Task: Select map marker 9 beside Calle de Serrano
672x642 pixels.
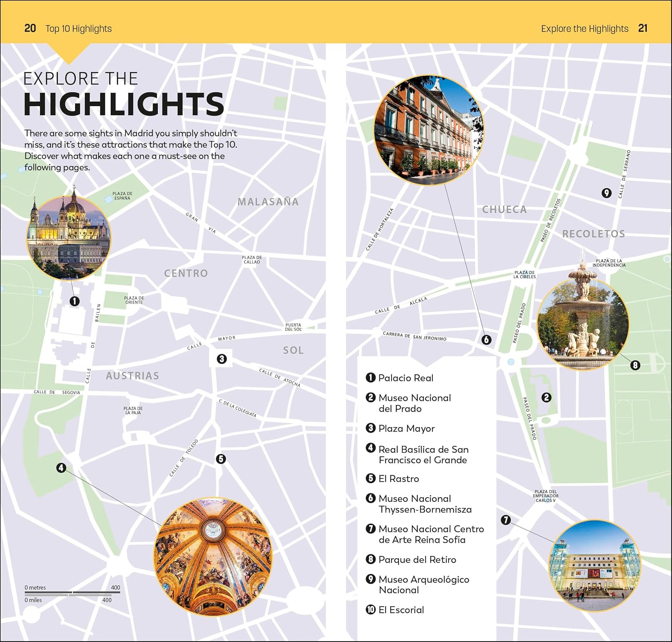Action: tap(606, 193)
